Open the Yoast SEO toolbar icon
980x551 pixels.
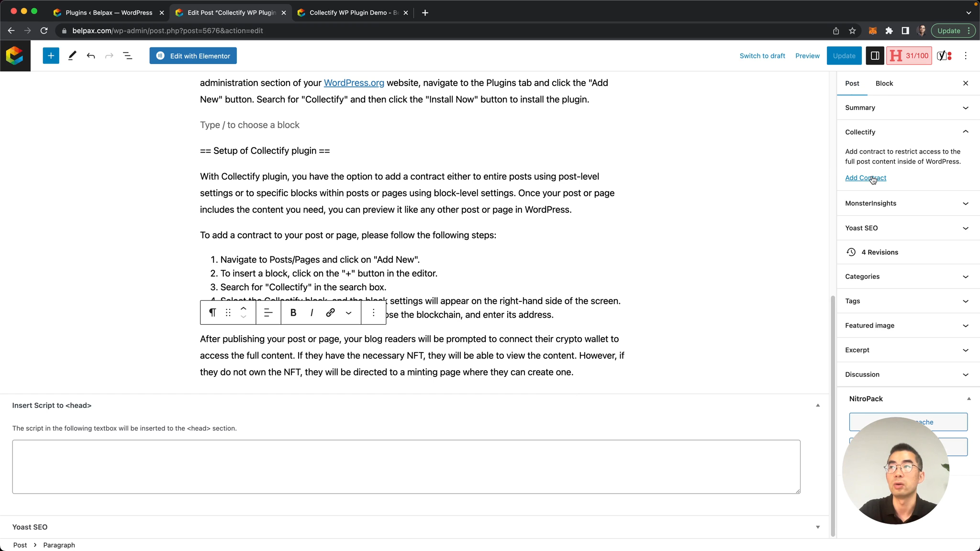[944, 56]
